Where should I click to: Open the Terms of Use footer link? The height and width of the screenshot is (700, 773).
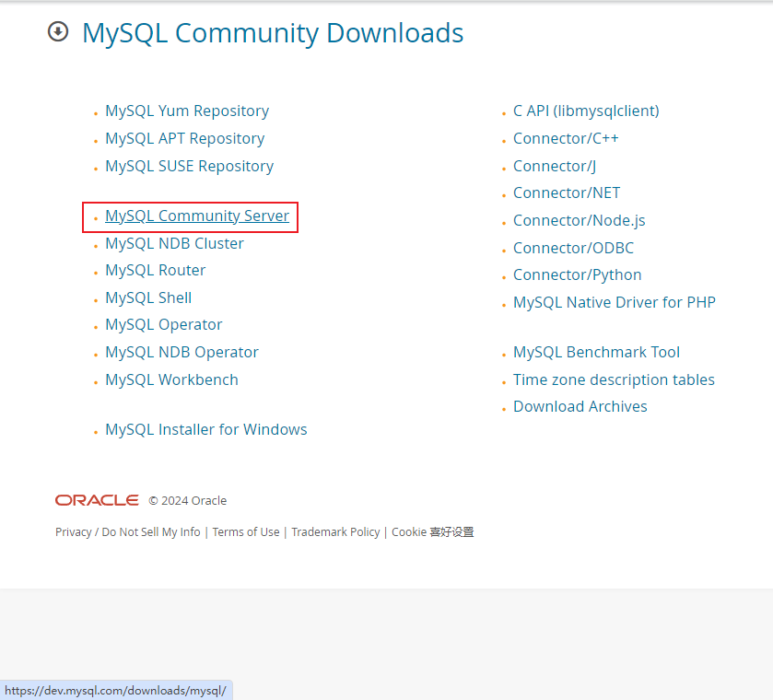[x=245, y=531]
